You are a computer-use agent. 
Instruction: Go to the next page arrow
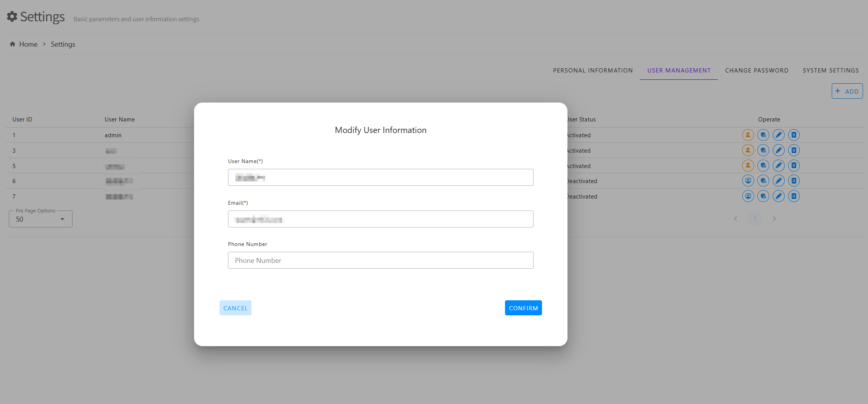coord(774,219)
